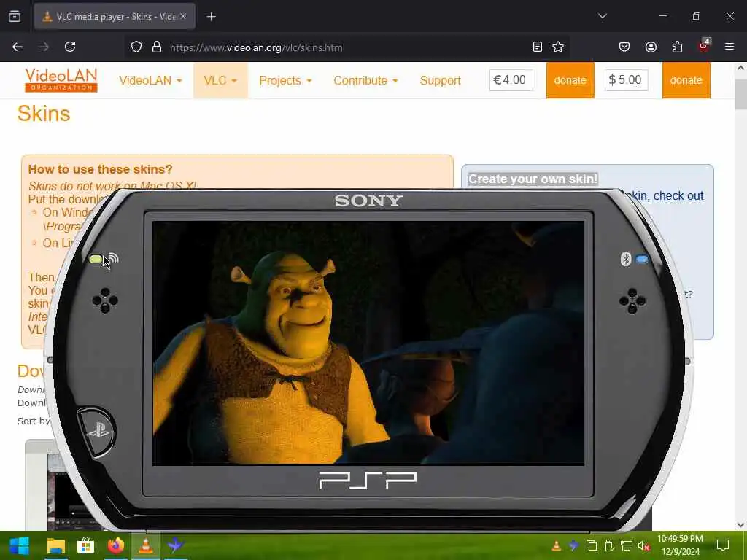Click the SONY logo on the PSP skin
This screenshot has height=560, width=747.
[368, 201]
